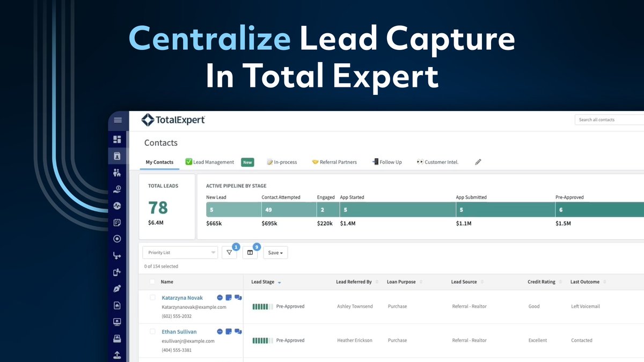Open the printer icon in sidebar
The width and height of the screenshot is (644, 362).
click(x=118, y=338)
